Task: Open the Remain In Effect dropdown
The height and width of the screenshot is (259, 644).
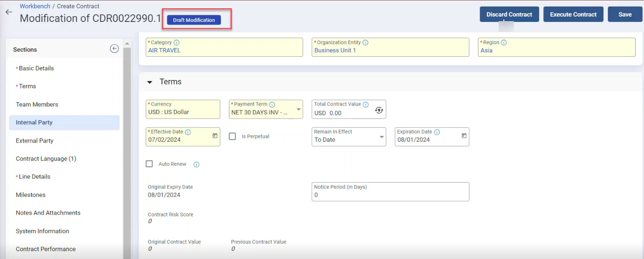Action: (381, 137)
